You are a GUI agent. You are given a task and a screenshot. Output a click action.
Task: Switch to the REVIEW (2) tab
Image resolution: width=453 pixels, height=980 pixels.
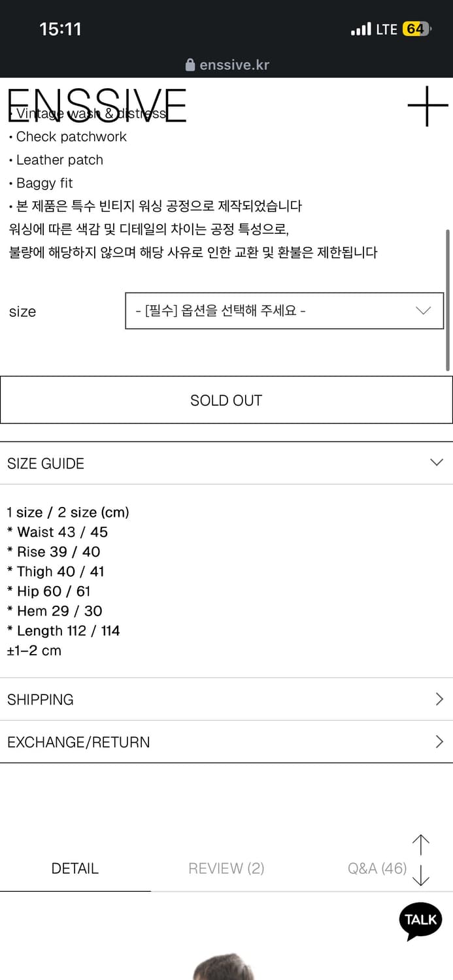(x=226, y=868)
